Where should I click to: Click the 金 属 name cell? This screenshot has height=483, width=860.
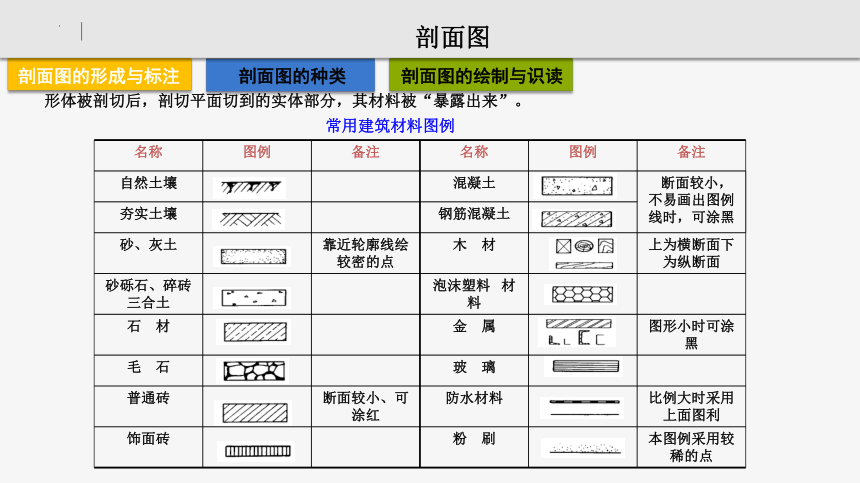click(474, 334)
